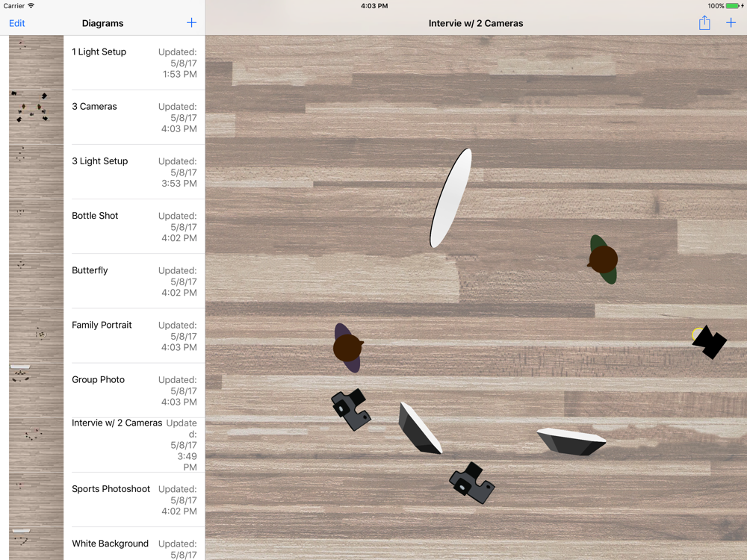Tap the Bottle Shot thumbnail preview
This screenshot has height=560, width=747.
(x=36, y=227)
